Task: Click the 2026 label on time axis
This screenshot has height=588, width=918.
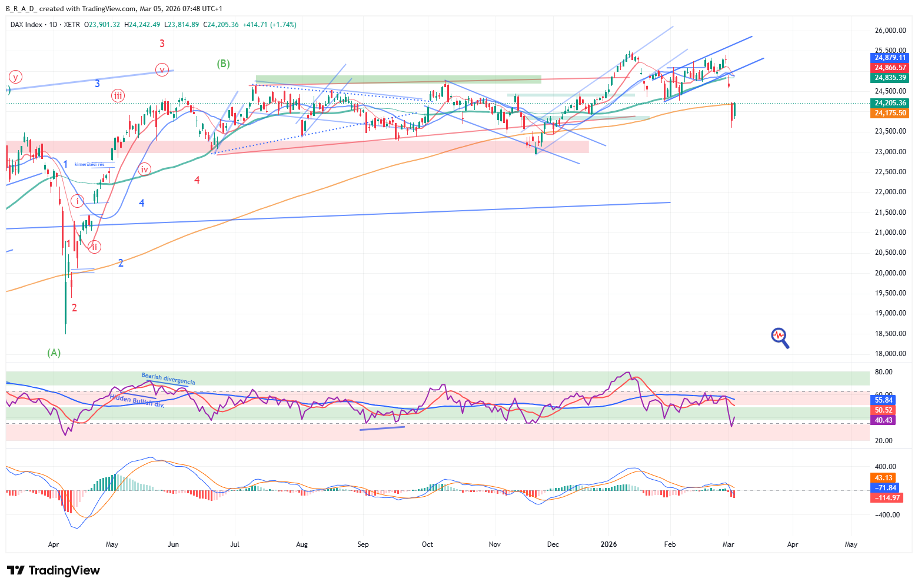Action: (608, 544)
